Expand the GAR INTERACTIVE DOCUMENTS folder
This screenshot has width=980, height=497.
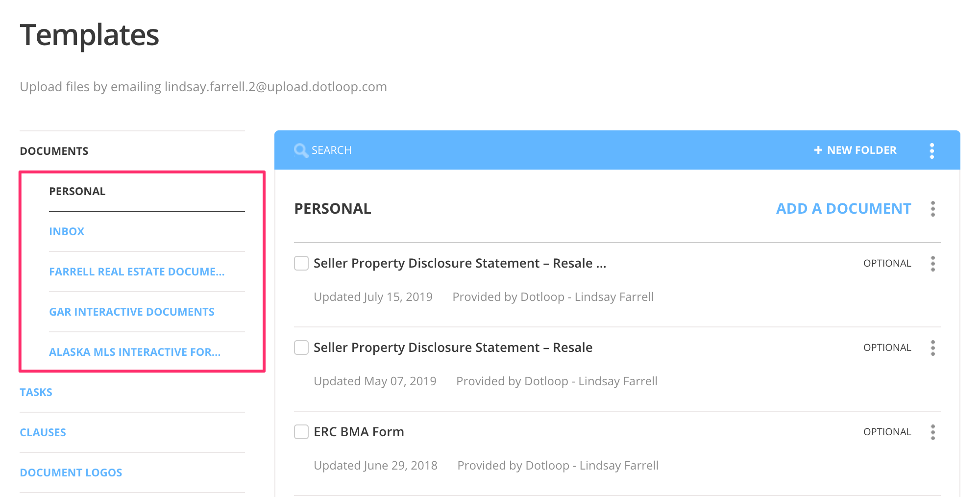tap(131, 311)
